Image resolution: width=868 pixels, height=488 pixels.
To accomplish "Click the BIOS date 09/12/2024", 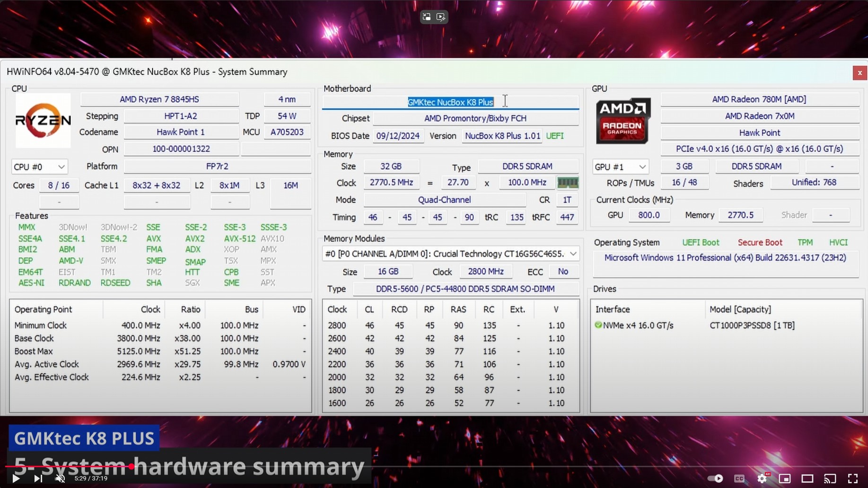I will point(398,136).
